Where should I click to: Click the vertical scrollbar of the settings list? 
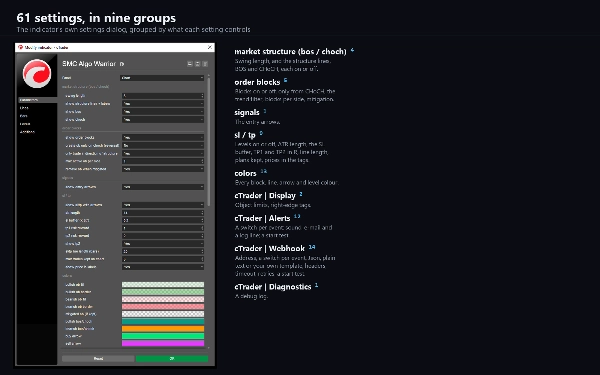pos(209,142)
